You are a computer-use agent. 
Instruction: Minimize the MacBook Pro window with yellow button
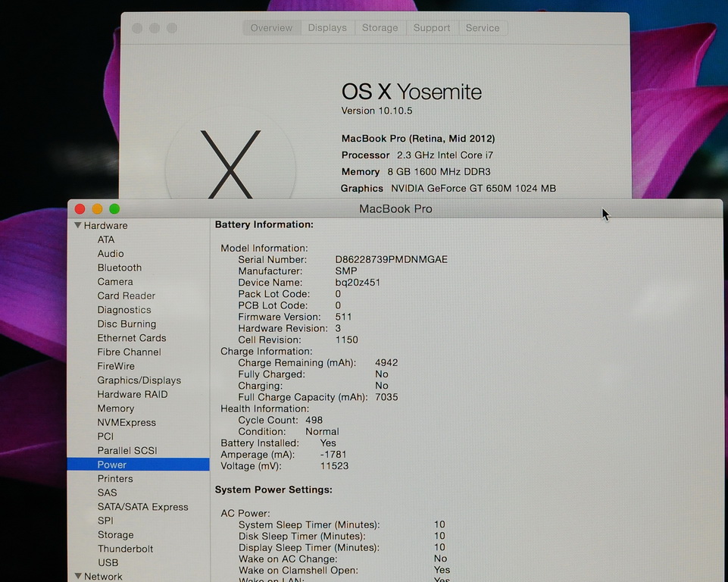click(97, 209)
